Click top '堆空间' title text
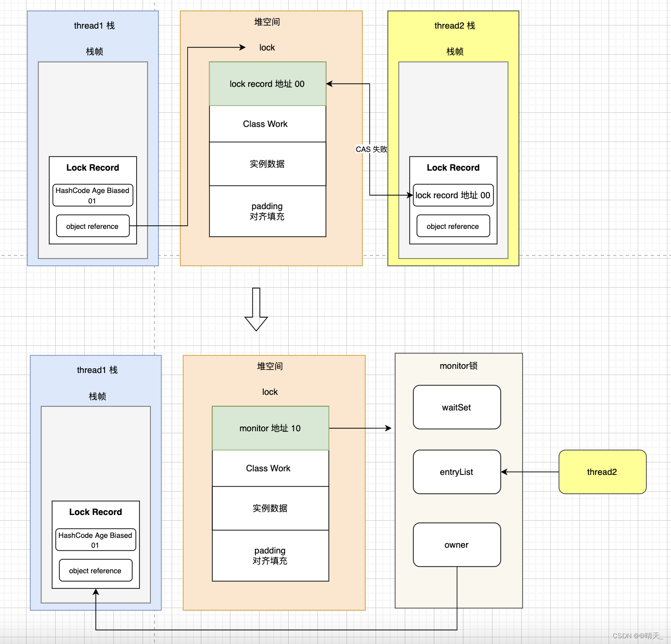 click(267, 22)
